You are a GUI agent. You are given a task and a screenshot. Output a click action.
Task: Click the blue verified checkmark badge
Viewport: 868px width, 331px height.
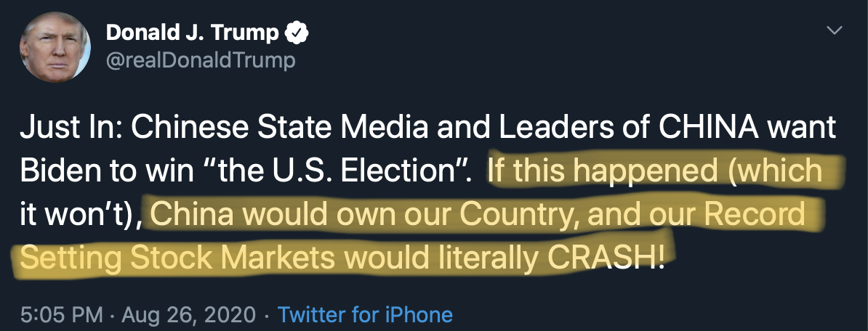[298, 33]
